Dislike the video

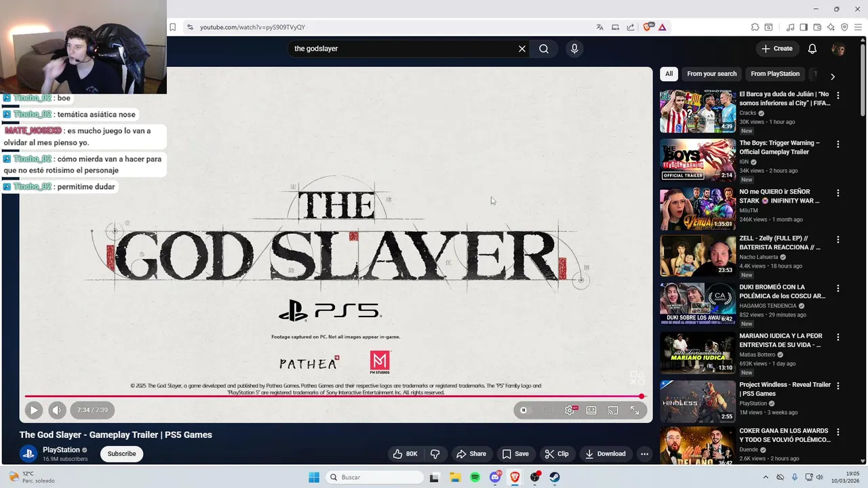(435, 454)
